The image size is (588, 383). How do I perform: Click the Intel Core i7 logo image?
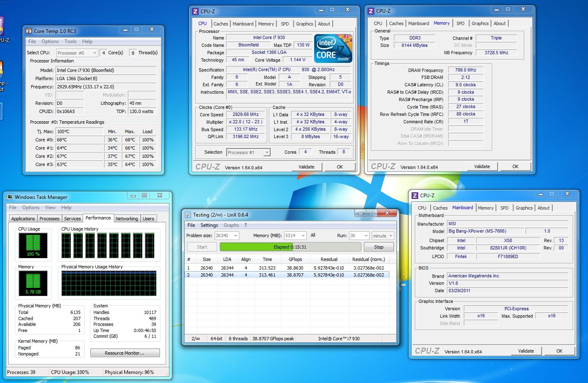pos(333,48)
